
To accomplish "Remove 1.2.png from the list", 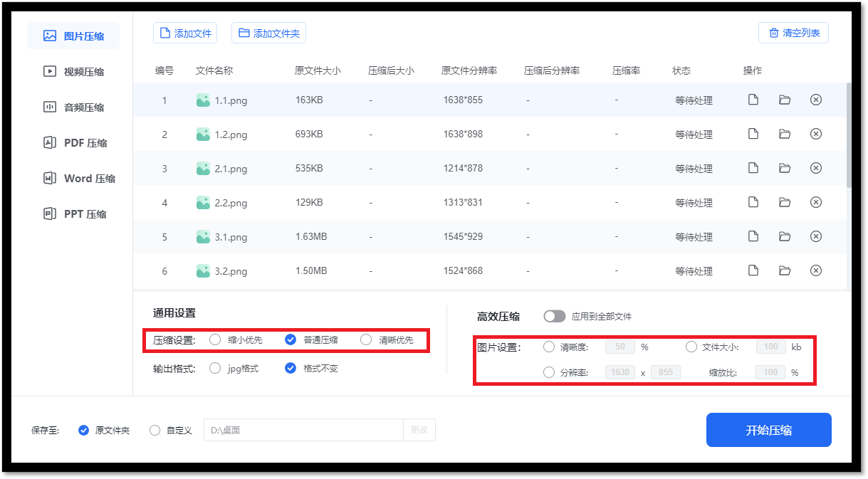I will tap(816, 134).
